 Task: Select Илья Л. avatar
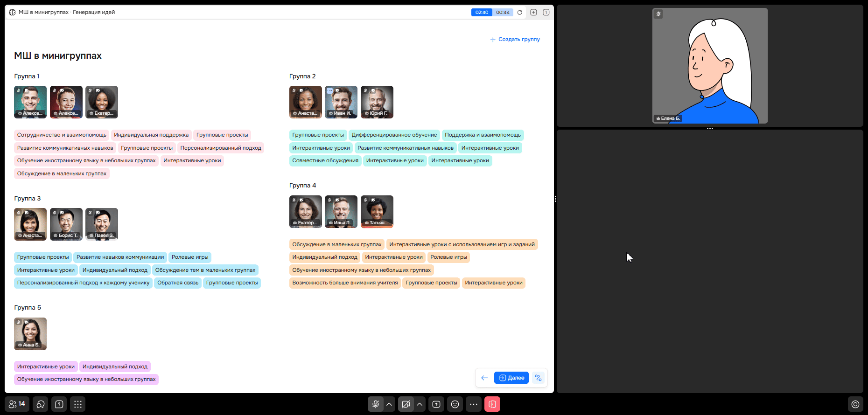(341, 212)
